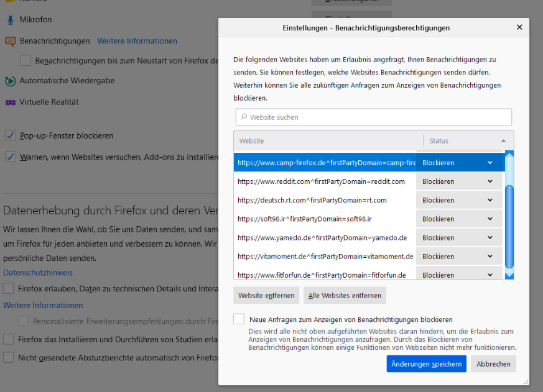
Task: Click the Status column sort arrow
Action: (x=503, y=141)
